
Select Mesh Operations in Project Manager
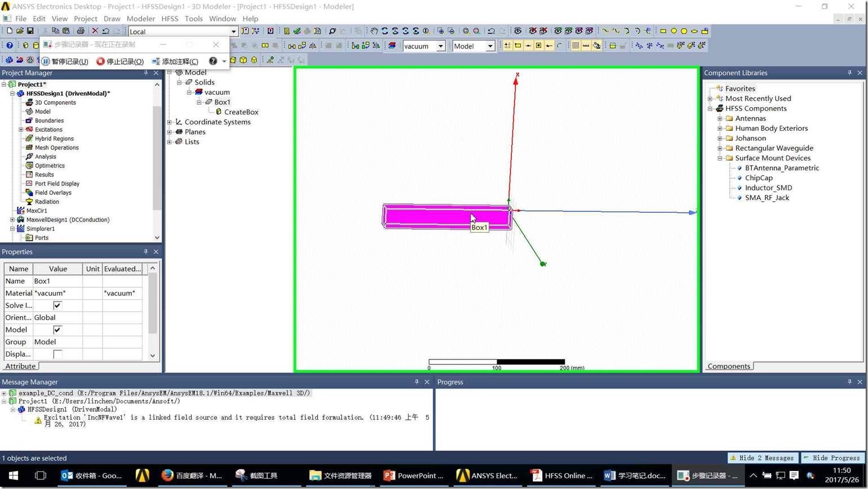coord(56,148)
